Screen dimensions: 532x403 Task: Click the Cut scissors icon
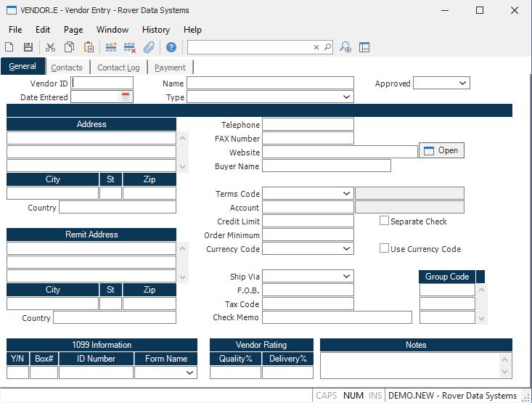click(50, 47)
